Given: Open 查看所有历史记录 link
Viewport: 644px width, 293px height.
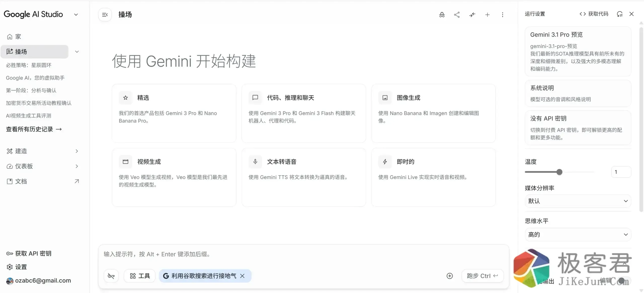Looking at the screenshot, I should 34,129.
